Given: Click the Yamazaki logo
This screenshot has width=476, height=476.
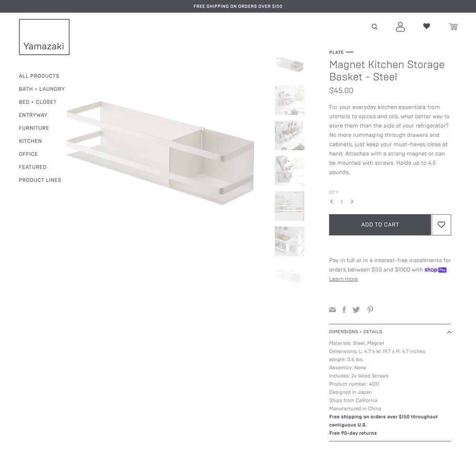Looking at the screenshot, I should point(44,37).
